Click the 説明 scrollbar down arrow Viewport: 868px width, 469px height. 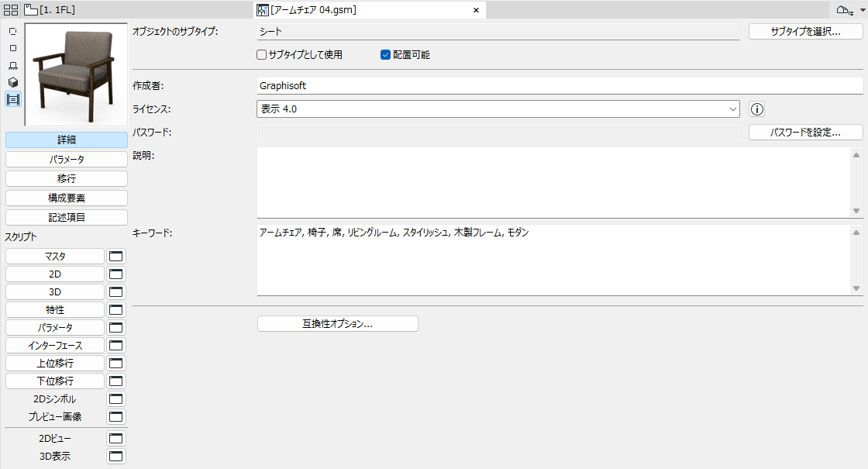click(856, 211)
